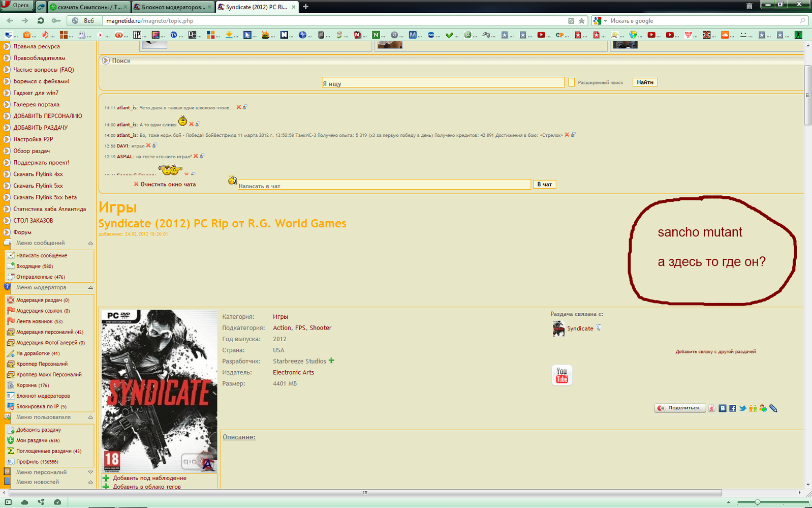Bookmark the page with the star icon
The image size is (812, 508).
tap(582, 21)
